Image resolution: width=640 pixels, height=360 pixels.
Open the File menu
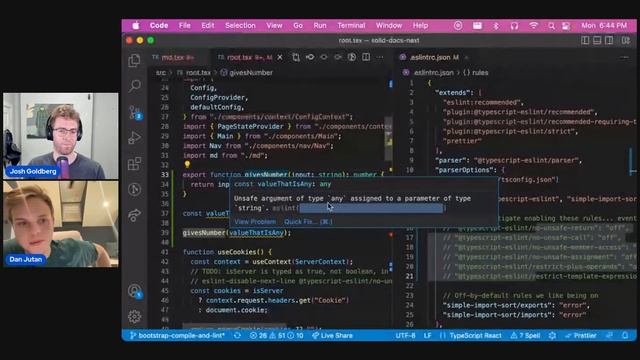pos(184,25)
